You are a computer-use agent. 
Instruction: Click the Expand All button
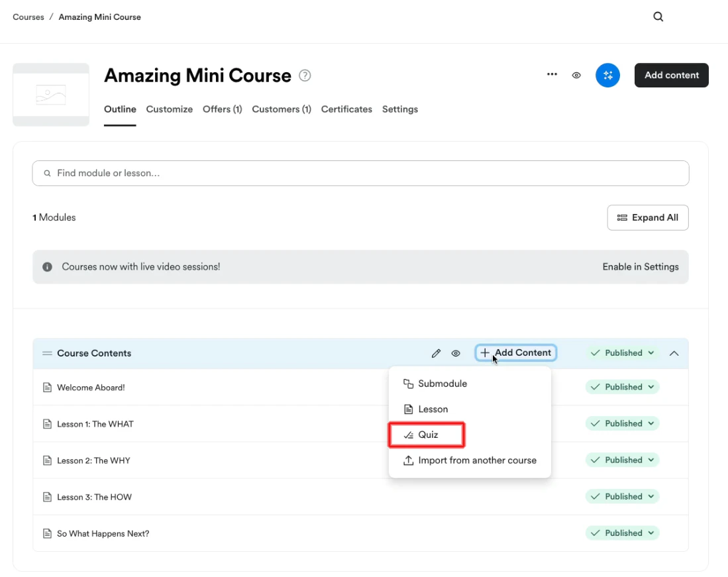[x=648, y=218]
